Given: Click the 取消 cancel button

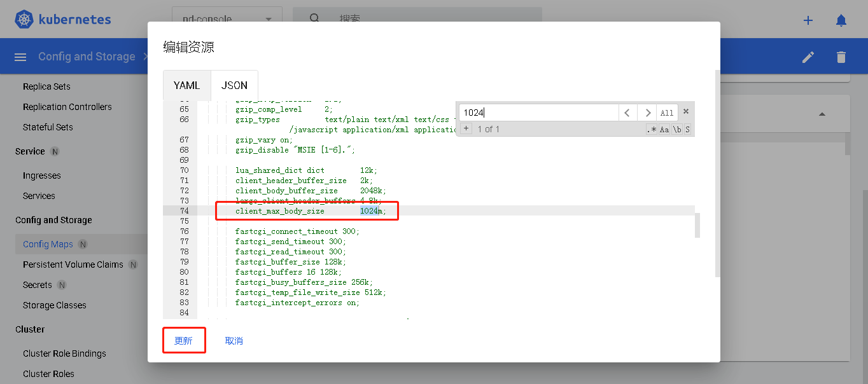Looking at the screenshot, I should pyautogui.click(x=234, y=341).
